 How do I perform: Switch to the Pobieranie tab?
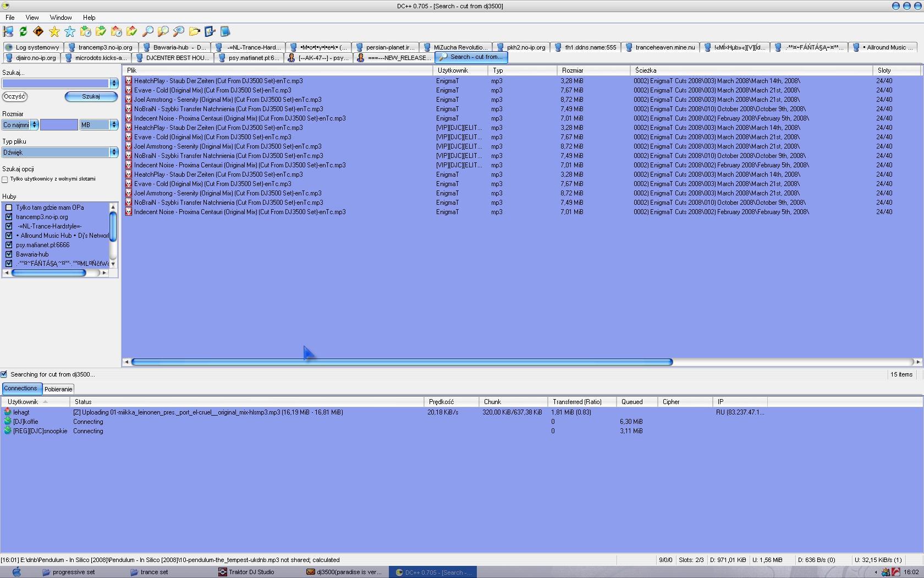(58, 389)
